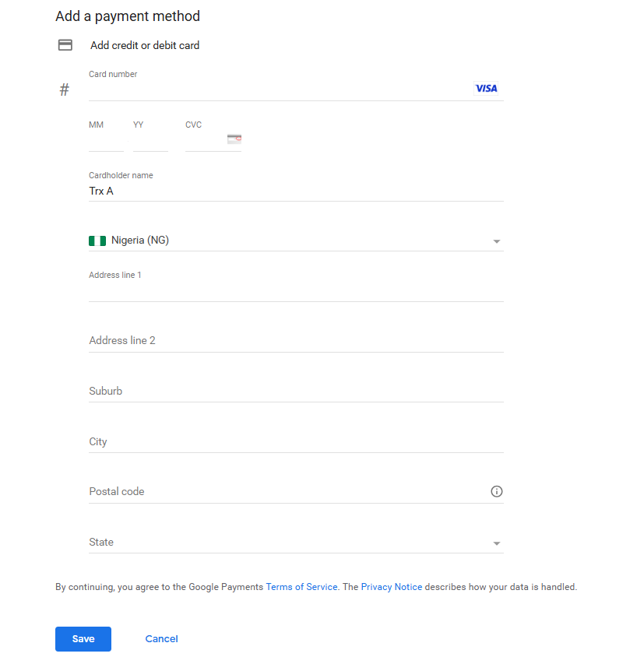The image size is (644, 657).
Task: Select the Nigeria (NG) country selector
Action: [296, 241]
